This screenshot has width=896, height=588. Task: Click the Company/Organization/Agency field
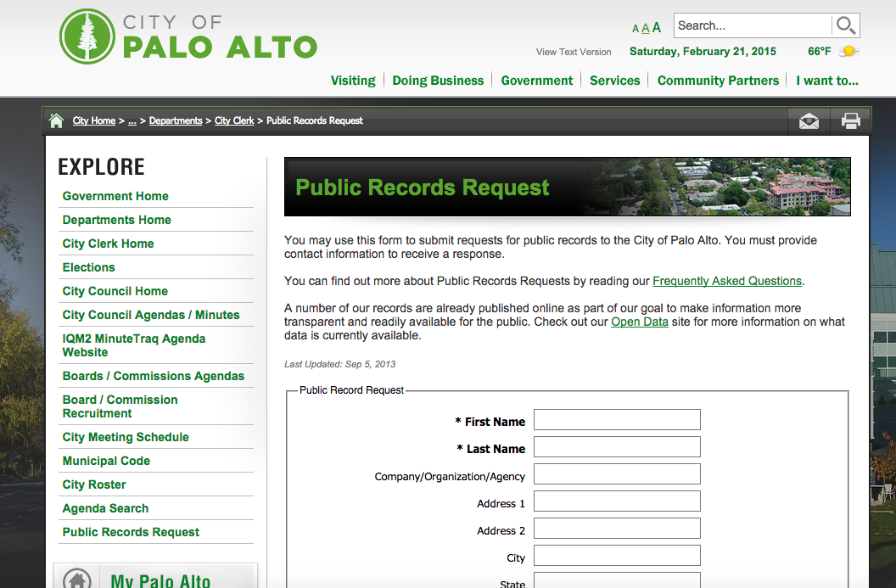point(617,473)
